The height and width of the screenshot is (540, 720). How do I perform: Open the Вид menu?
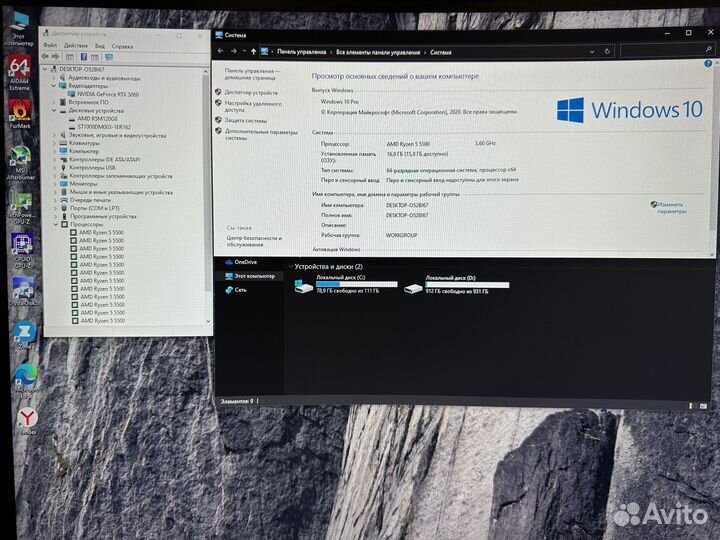point(100,46)
